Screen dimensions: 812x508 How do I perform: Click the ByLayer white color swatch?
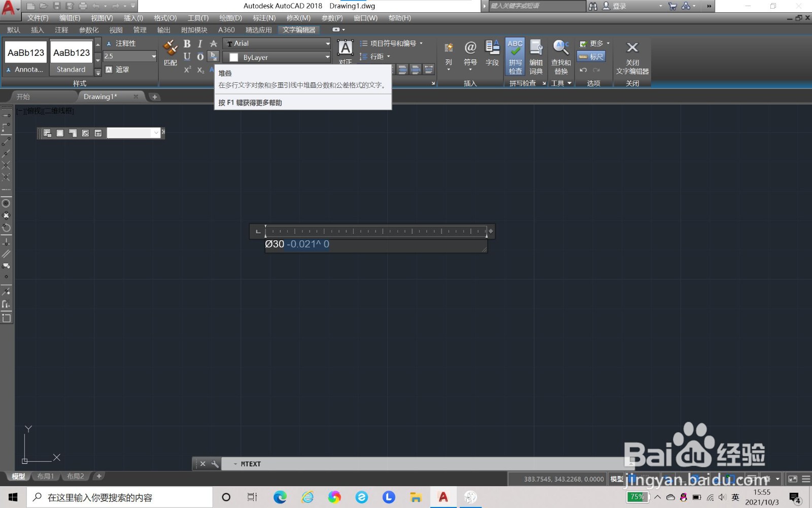[x=234, y=57]
